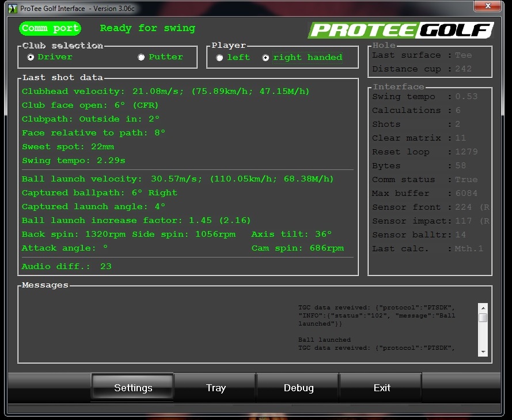Click the 'Clear matrix : 11' row
The image size is (512, 420).
click(419, 138)
